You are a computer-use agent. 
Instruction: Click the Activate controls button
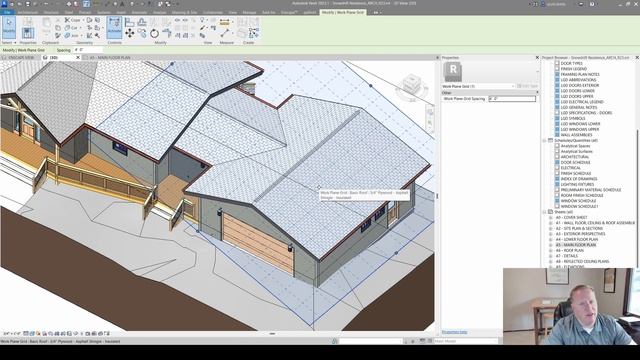click(x=114, y=27)
